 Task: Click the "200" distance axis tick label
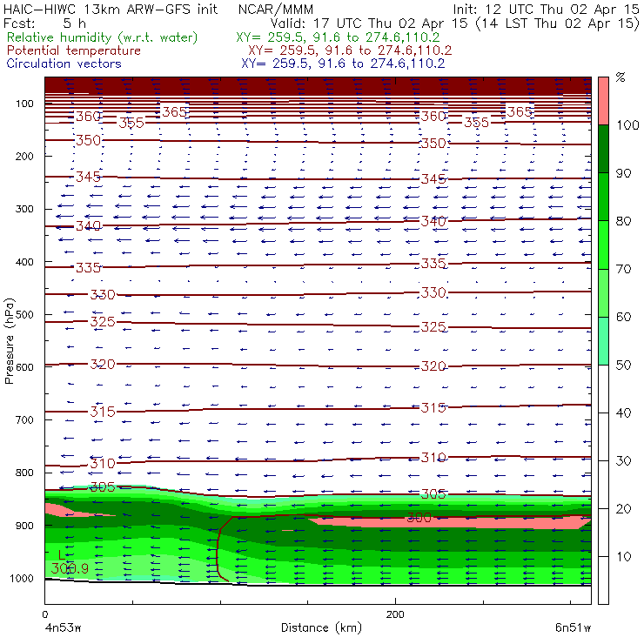(395, 614)
